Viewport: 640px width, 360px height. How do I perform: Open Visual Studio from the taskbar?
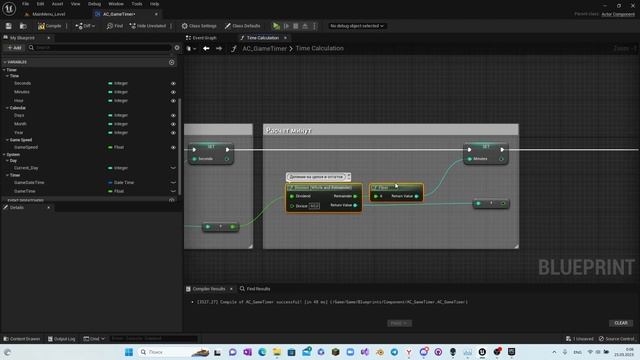364,352
